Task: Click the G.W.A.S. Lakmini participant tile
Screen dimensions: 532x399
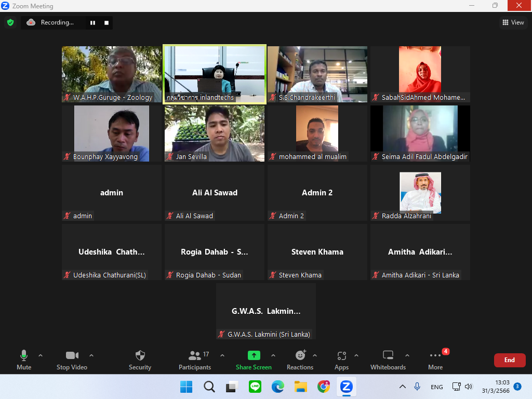Action: click(266, 311)
